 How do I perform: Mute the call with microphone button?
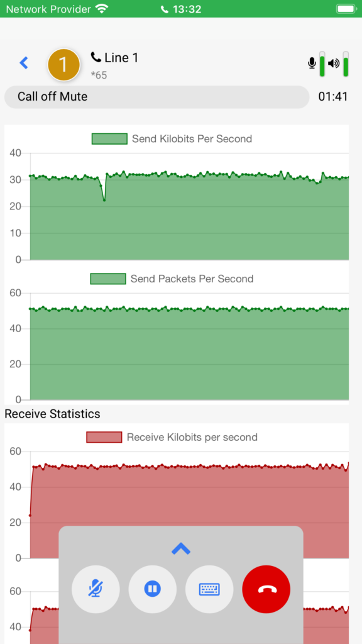point(96,589)
